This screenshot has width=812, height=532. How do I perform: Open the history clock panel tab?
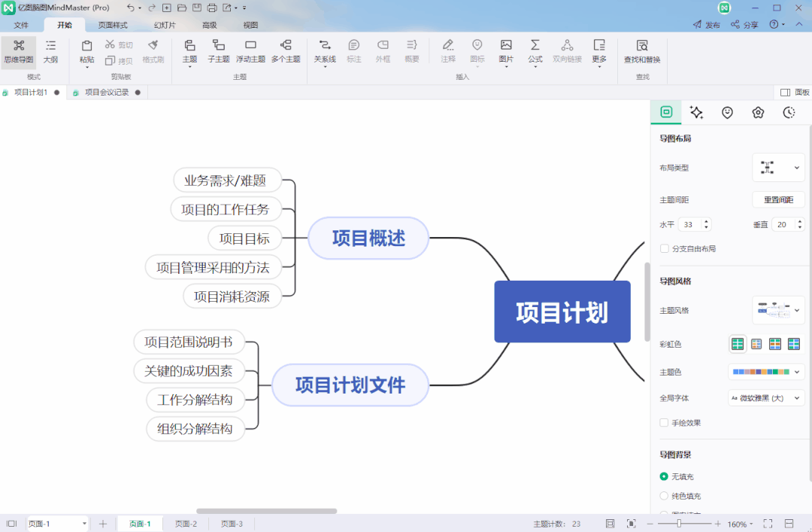tap(789, 112)
